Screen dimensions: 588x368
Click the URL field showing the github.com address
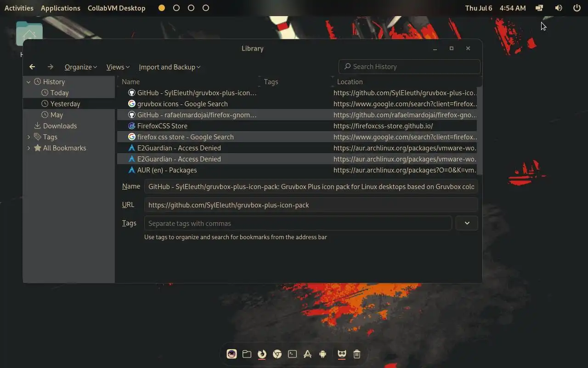click(x=311, y=205)
